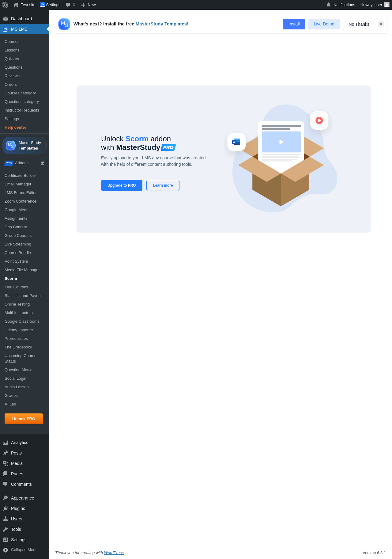This screenshot has height=559, width=392.
Task: Click the lock icon beside Addons
Action: point(43,163)
